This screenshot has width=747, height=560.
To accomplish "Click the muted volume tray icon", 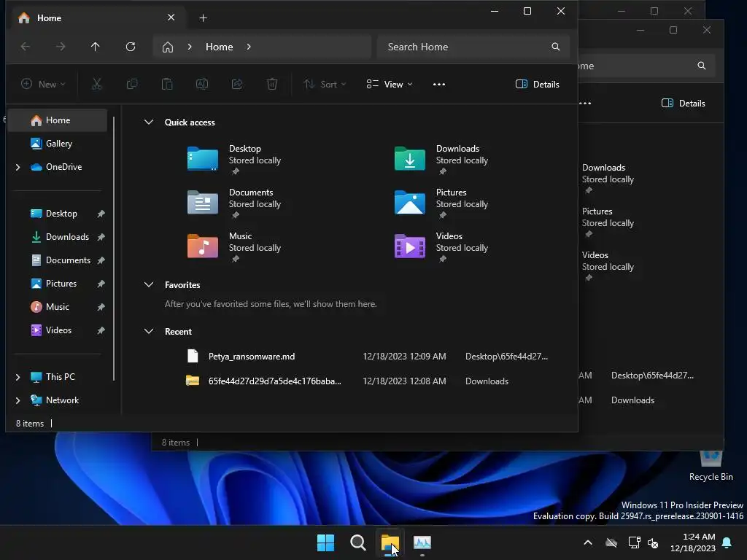I will tap(653, 542).
